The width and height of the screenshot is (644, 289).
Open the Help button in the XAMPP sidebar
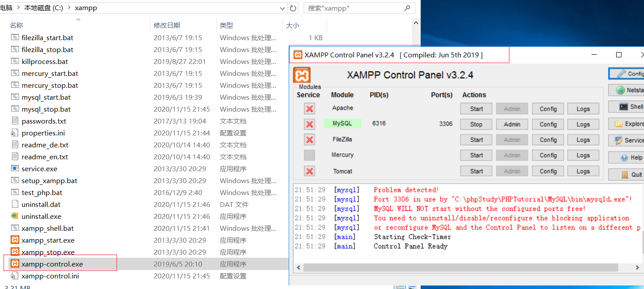[x=626, y=158]
